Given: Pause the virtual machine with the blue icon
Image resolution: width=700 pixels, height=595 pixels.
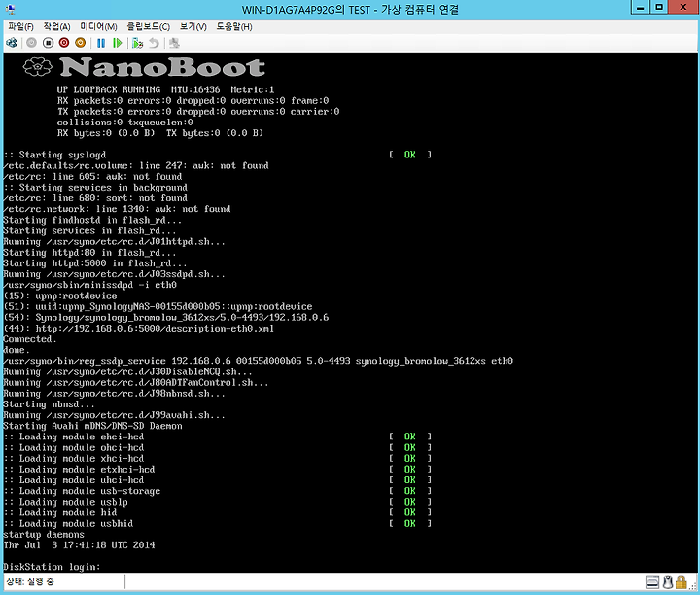Looking at the screenshot, I should (101, 43).
